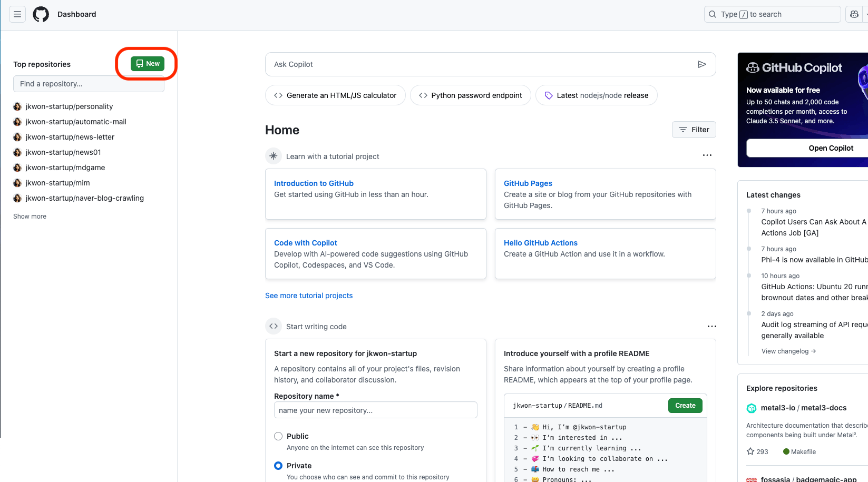The height and width of the screenshot is (482, 868).
Task: Click the GitHub logo icon
Action: tap(41, 14)
